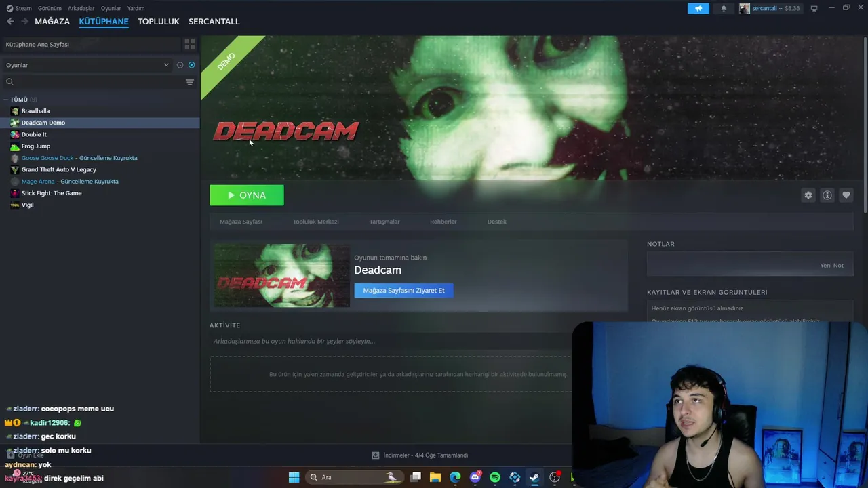
Task: Open the TOPLULUK tab
Action: click(159, 22)
